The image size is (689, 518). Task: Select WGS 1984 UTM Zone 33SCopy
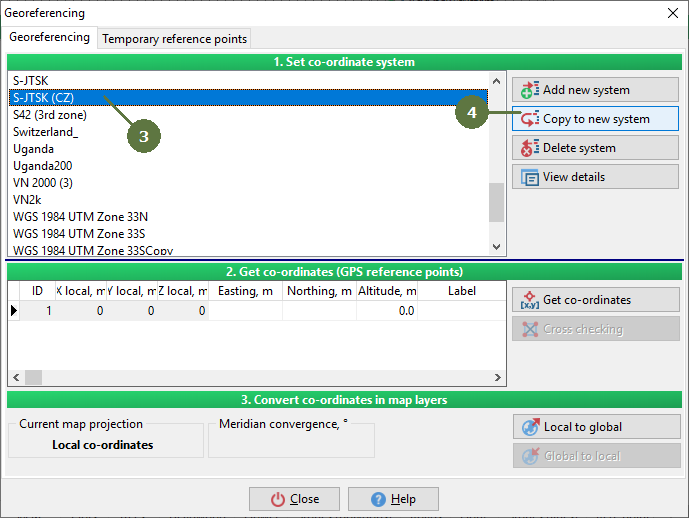tap(248, 250)
